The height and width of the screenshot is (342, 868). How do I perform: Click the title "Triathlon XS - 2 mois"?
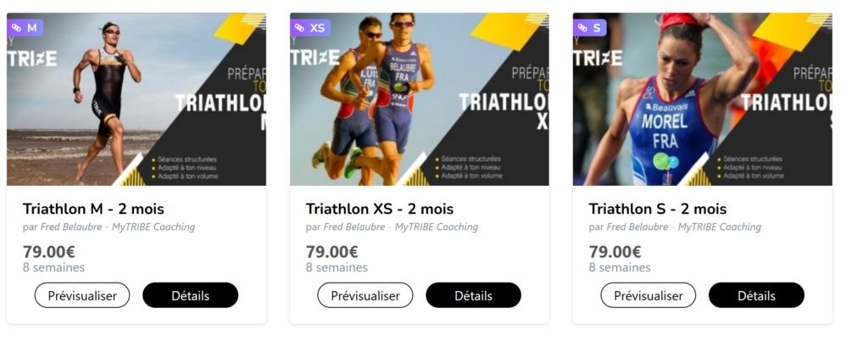pyautogui.click(x=380, y=209)
